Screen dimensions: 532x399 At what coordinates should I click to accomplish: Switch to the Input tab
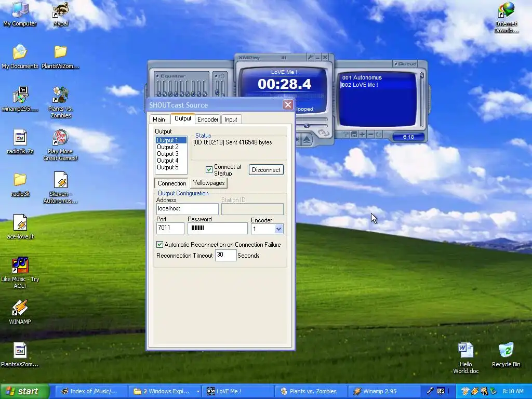tap(231, 119)
